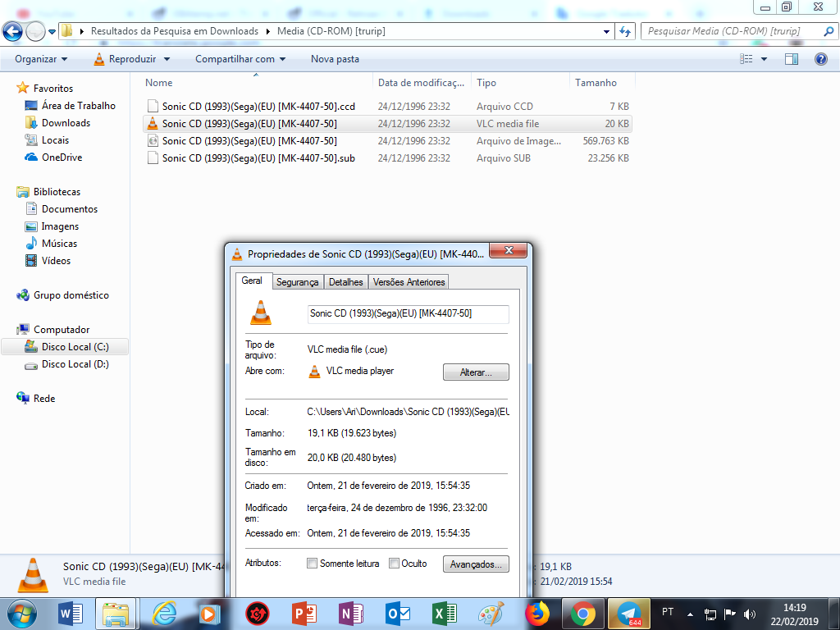Screen dimensions: 840x630
Task: Open Downloads in the sidebar
Action: 66,123
